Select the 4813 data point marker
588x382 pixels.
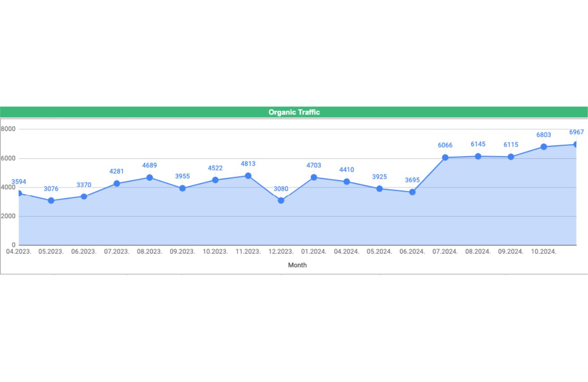pos(248,176)
